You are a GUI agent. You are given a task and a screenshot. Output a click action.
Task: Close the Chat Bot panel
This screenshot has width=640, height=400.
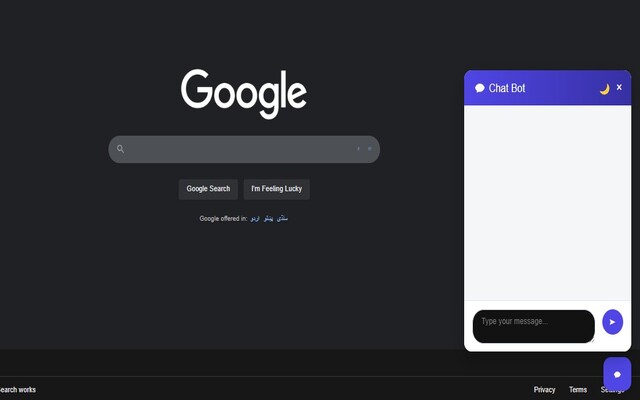point(619,87)
